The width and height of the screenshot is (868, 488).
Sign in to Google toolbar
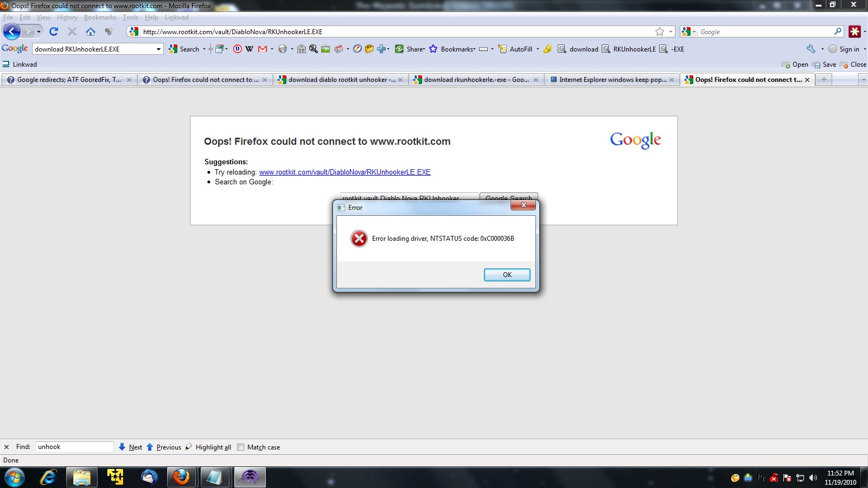point(844,49)
